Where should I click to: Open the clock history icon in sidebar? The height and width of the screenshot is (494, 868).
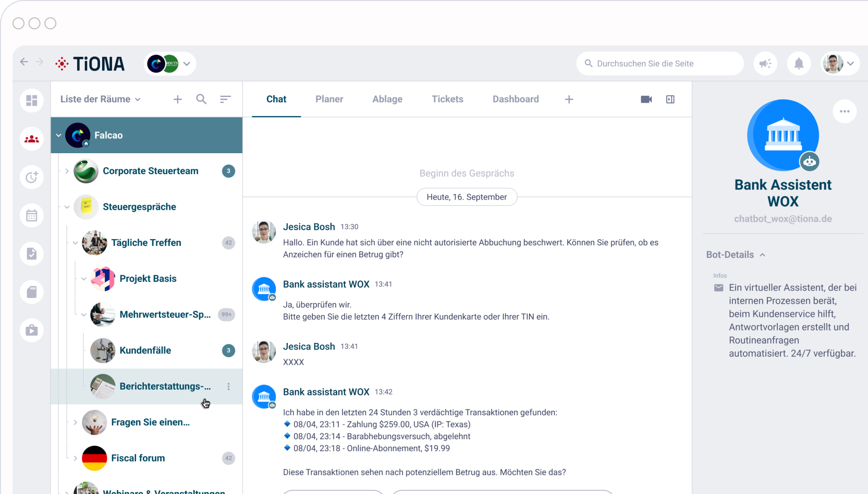[32, 177]
